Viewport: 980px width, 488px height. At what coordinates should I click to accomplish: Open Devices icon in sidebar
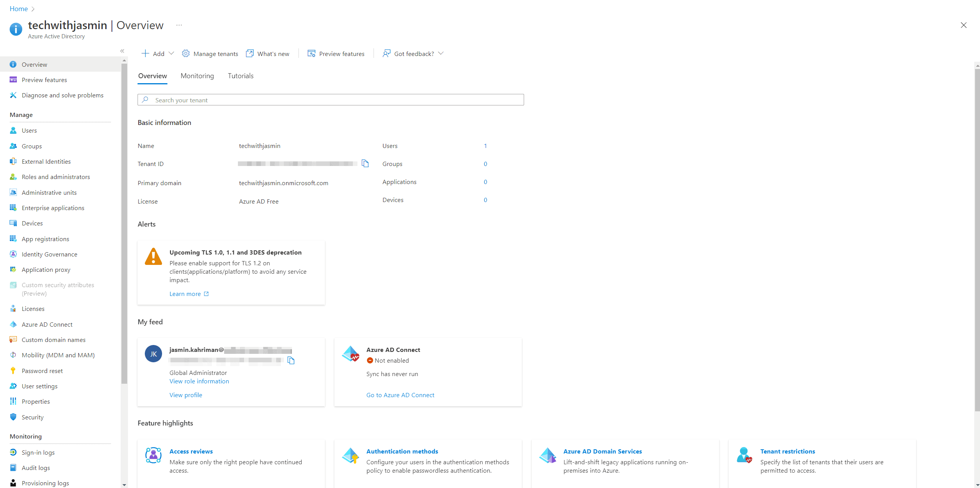click(x=13, y=223)
